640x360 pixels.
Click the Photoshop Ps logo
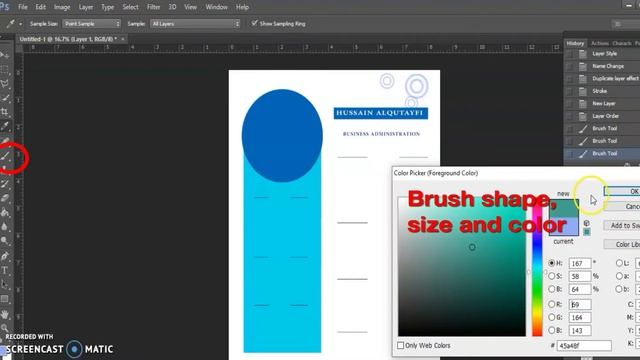pyautogui.click(x=4, y=7)
